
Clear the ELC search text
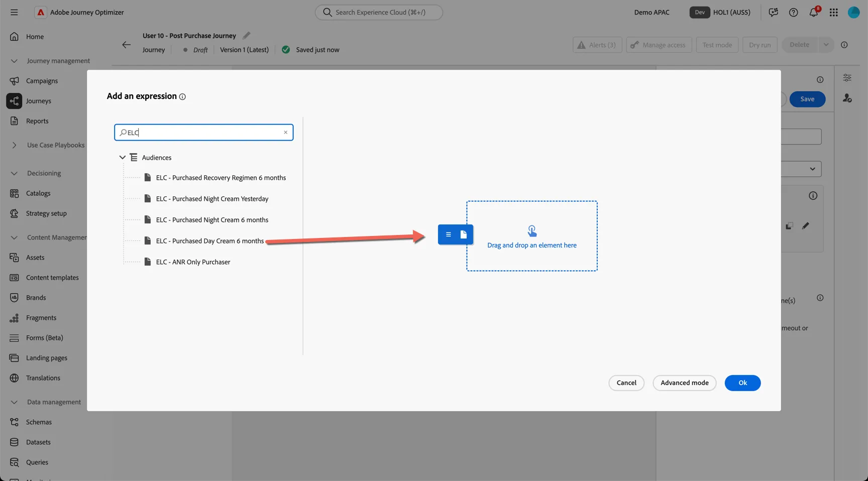(285, 133)
